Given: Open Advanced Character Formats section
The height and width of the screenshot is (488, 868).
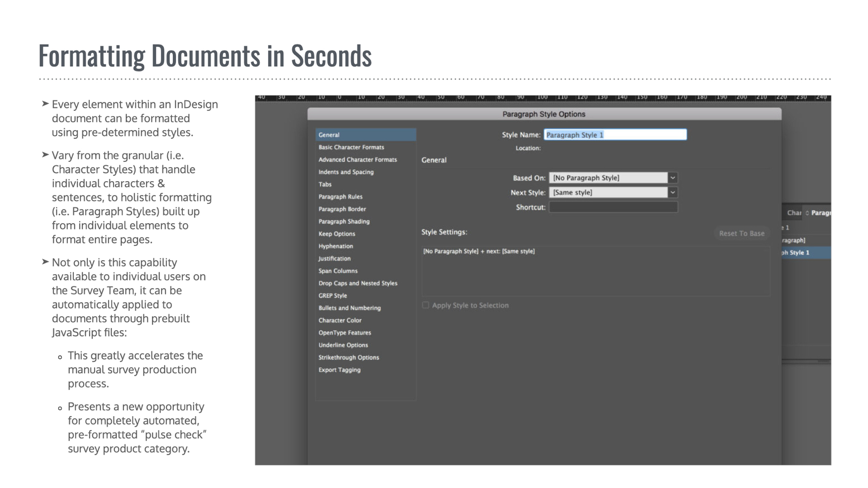Looking at the screenshot, I should pyautogui.click(x=357, y=159).
